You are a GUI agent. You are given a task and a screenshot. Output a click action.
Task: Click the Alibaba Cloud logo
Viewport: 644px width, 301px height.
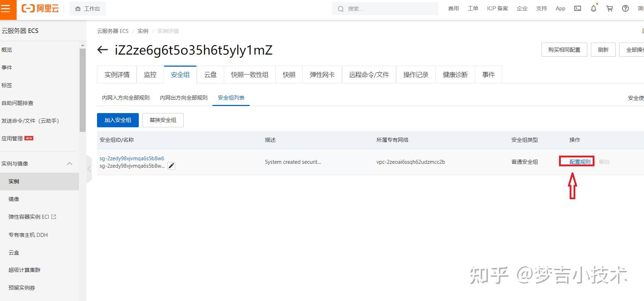[x=40, y=9]
